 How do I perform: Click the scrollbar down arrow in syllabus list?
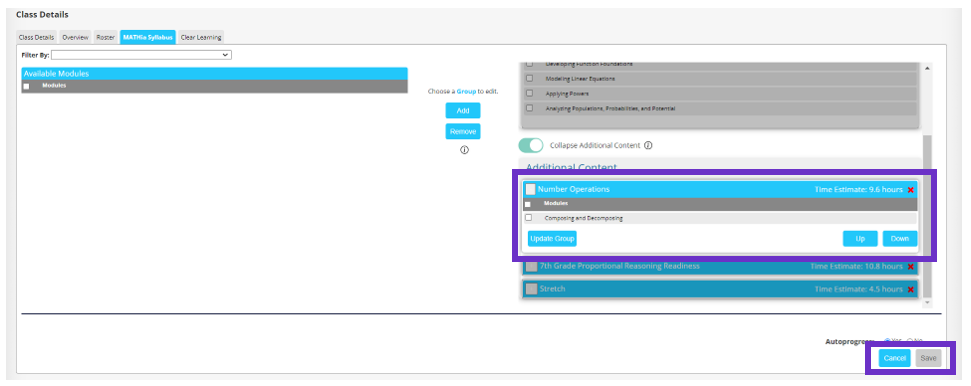[x=927, y=302]
